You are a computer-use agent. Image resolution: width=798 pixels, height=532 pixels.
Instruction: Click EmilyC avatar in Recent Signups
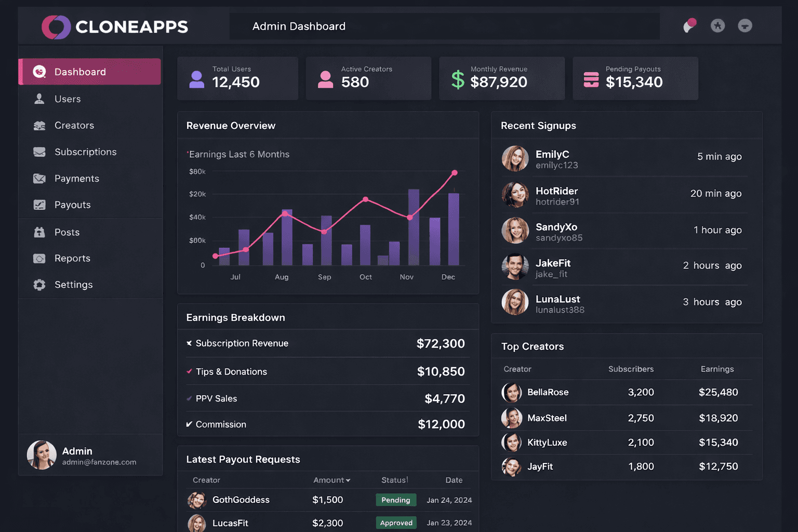pos(515,158)
